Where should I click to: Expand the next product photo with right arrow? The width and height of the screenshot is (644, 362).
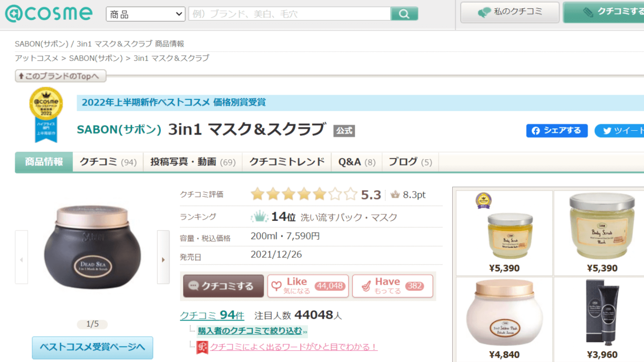163,259
